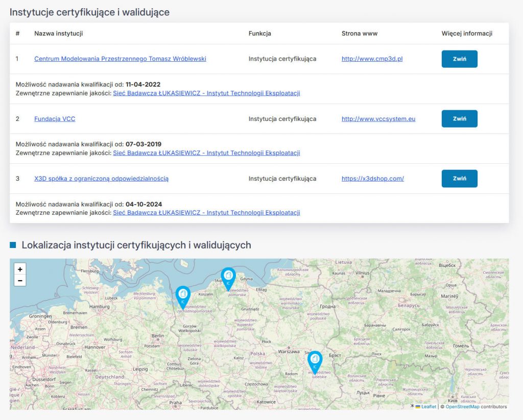Open X3D spółka z ograniczoną odpowiedzialnością link
The width and height of the screenshot is (523, 420).
(101, 179)
